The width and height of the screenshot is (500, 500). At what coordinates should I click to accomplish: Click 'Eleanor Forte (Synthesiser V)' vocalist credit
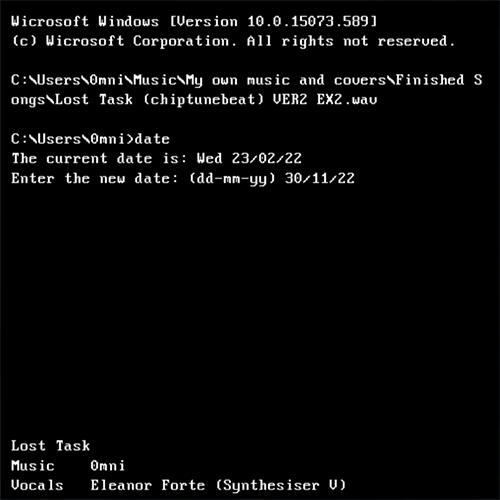pyautogui.click(x=218, y=486)
